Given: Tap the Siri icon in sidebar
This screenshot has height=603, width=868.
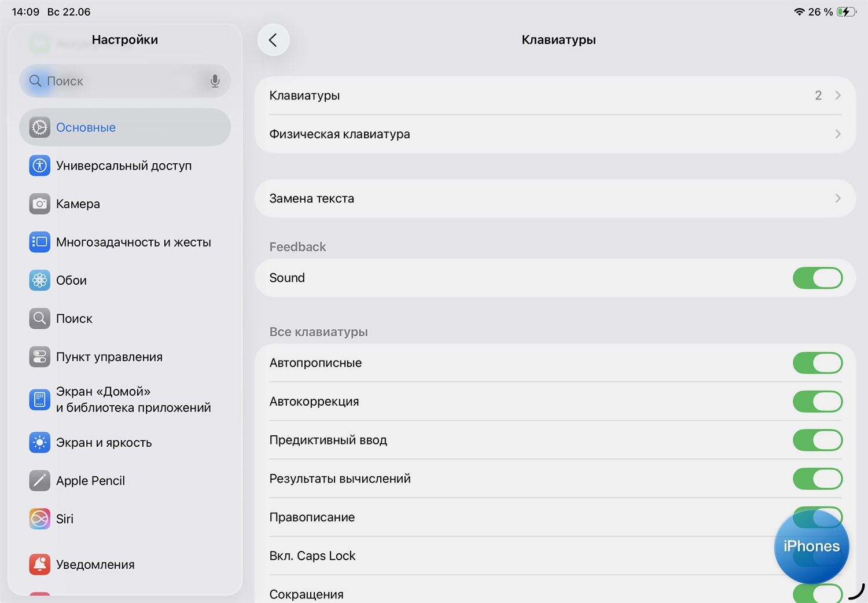Looking at the screenshot, I should (39, 519).
